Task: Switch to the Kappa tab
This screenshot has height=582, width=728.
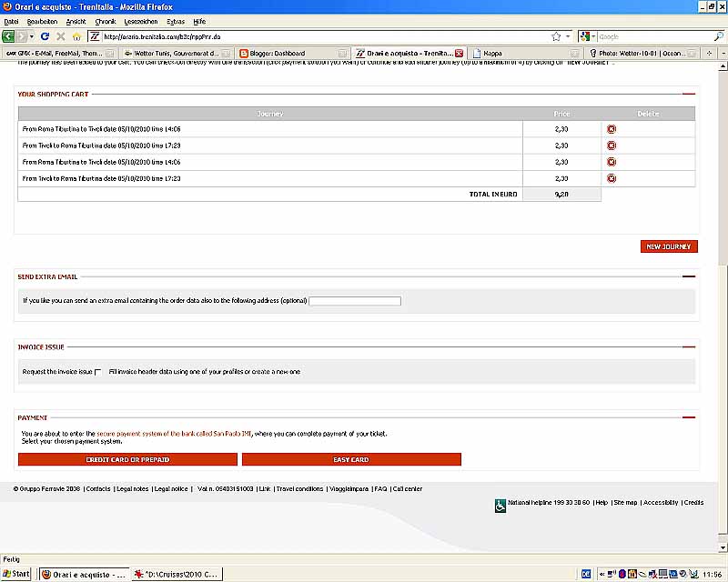Action: pyautogui.click(x=526, y=54)
